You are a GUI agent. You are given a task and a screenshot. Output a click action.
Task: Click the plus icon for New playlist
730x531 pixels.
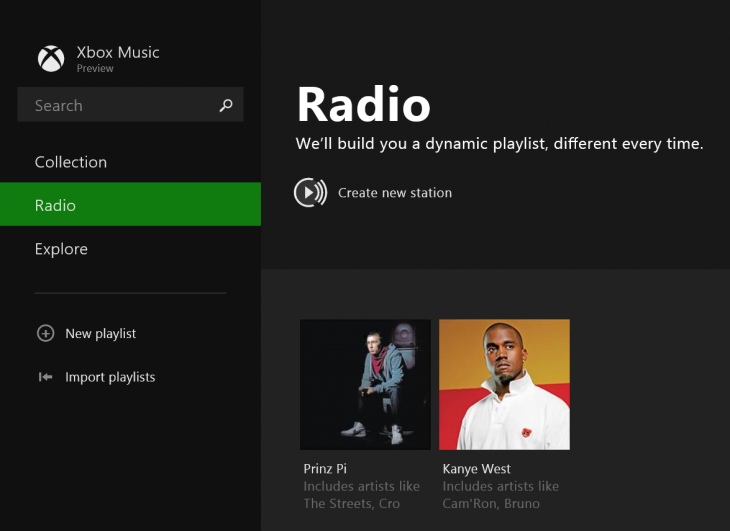[x=45, y=334]
